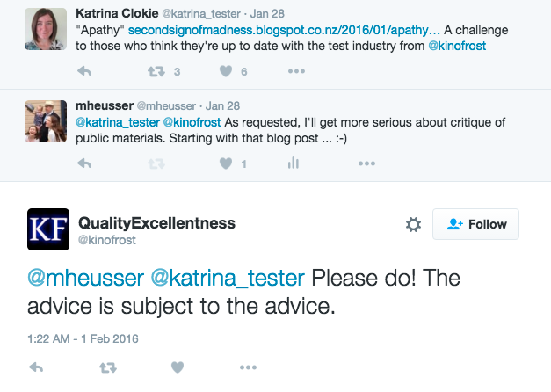
Task: Like Katrina Clokie's tweet
Action: point(226,71)
